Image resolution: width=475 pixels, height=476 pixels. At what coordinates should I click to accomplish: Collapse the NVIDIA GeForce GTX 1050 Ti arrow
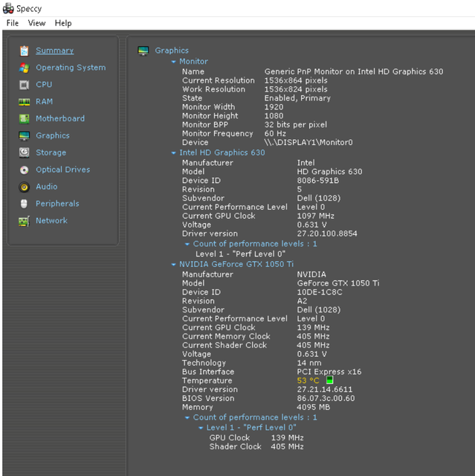[173, 265]
